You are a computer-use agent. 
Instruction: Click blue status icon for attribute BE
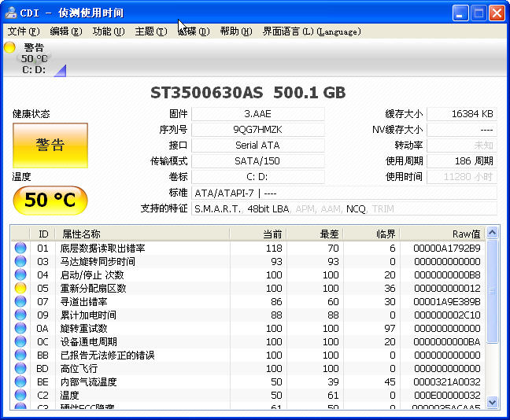[x=20, y=382]
